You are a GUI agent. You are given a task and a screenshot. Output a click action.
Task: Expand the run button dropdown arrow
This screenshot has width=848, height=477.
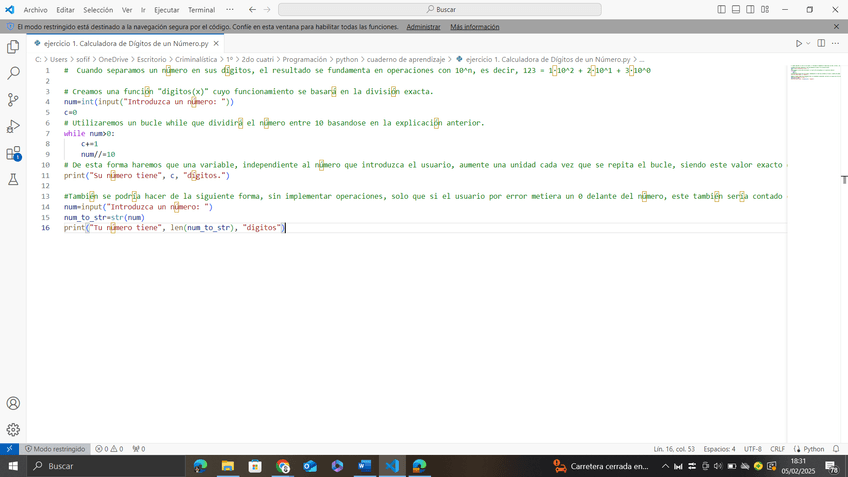click(x=809, y=44)
